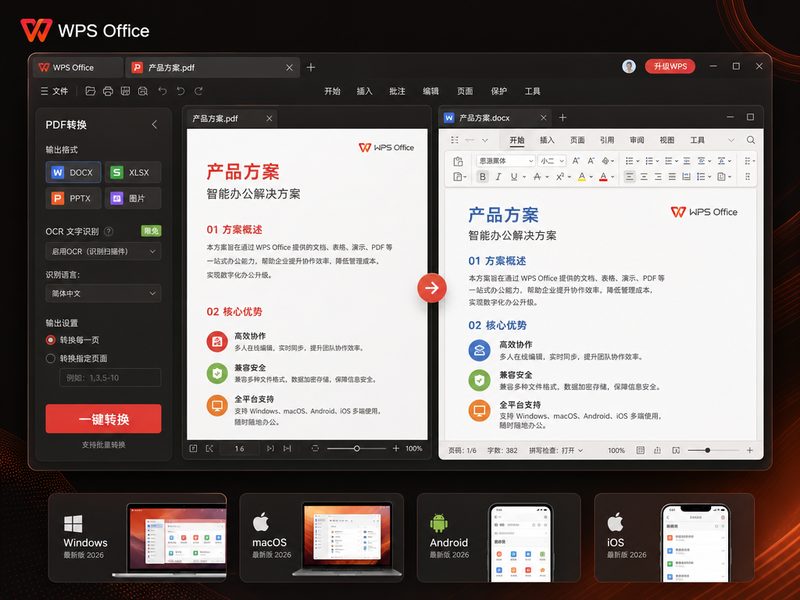
Task: Click the PDF viewer zoom slider
Action: [357, 448]
